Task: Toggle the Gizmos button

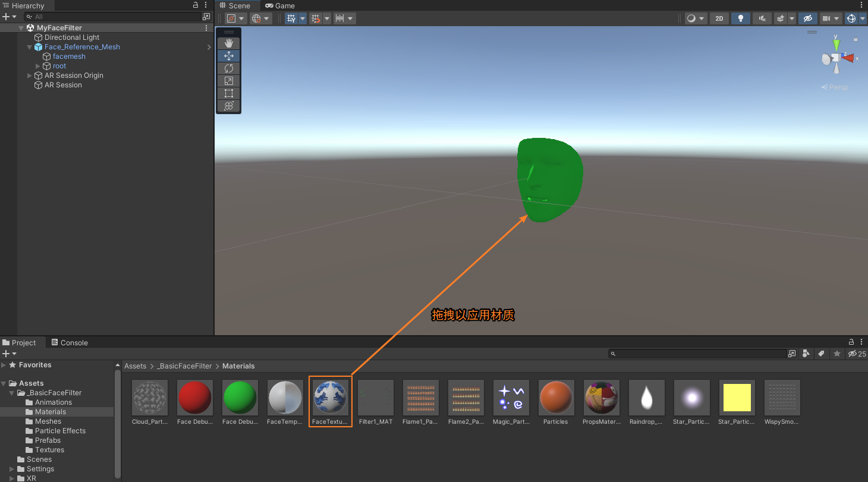Action: click(x=851, y=18)
